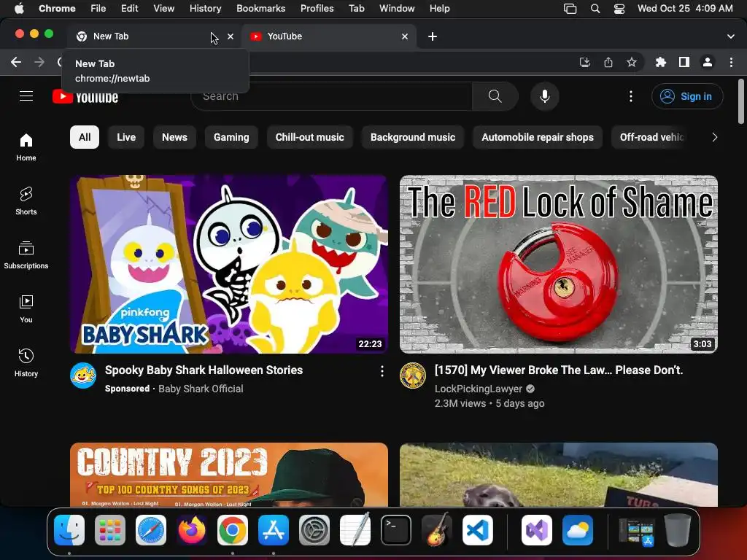Open the Spooky Baby Shark Halloween Stories title
This screenshot has height=560, width=747.
click(204, 370)
